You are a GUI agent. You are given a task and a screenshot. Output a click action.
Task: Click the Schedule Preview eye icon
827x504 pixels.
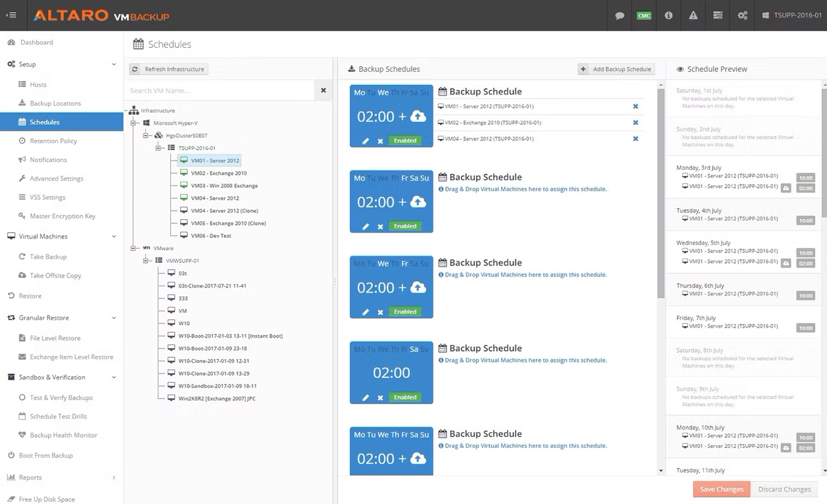pyautogui.click(x=680, y=69)
